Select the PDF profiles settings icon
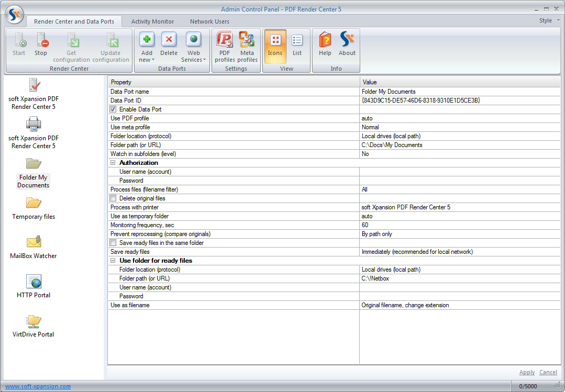The image size is (565, 392). click(225, 46)
